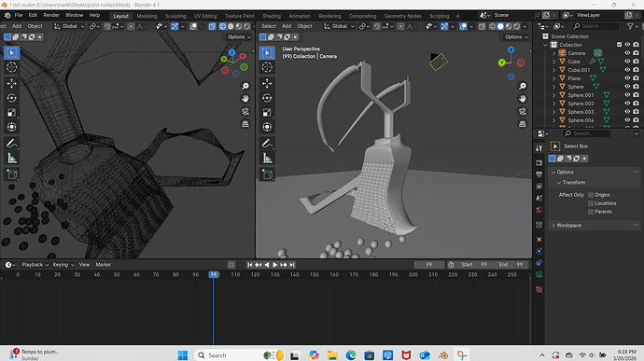This screenshot has height=361, width=644.
Task: Click the outliner search field
Action: coord(595,26)
